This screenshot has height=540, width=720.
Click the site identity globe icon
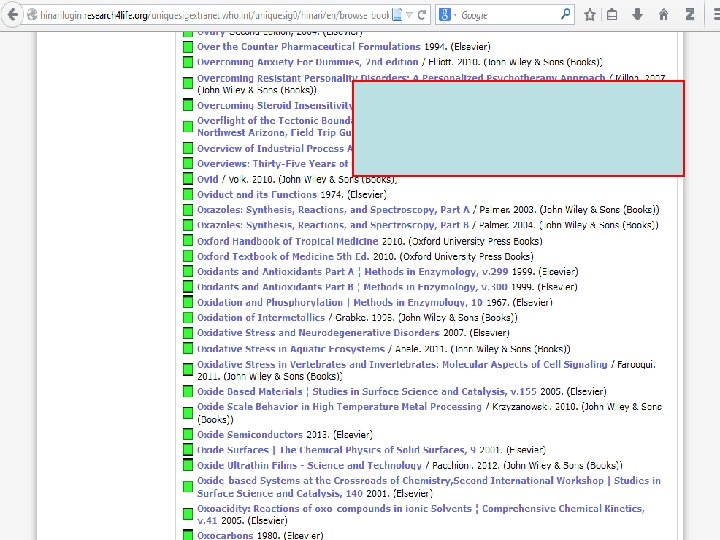click(32, 15)
